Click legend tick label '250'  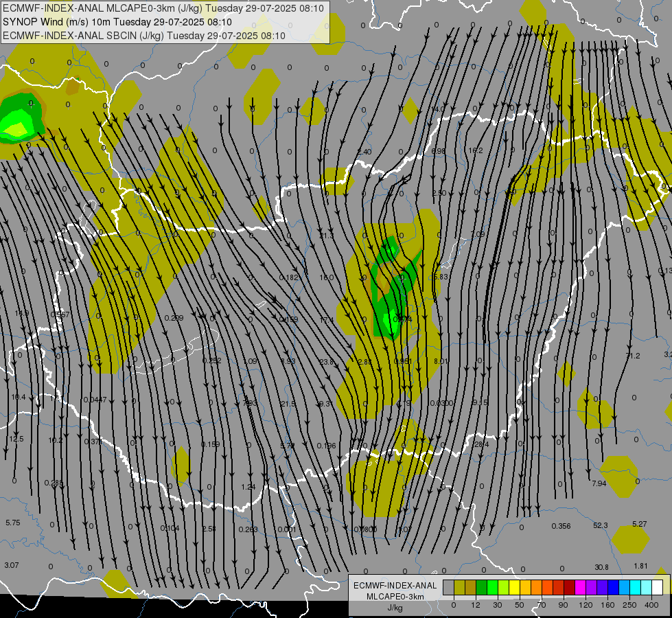coord(629,605)
